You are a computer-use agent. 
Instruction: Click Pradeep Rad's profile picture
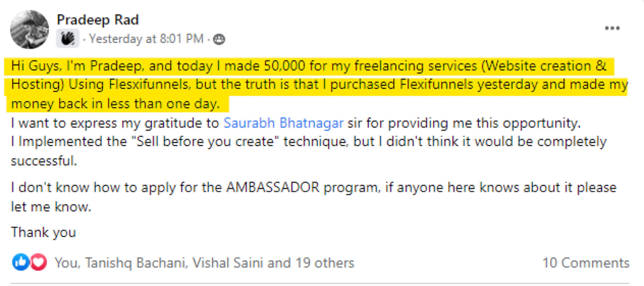30,30
